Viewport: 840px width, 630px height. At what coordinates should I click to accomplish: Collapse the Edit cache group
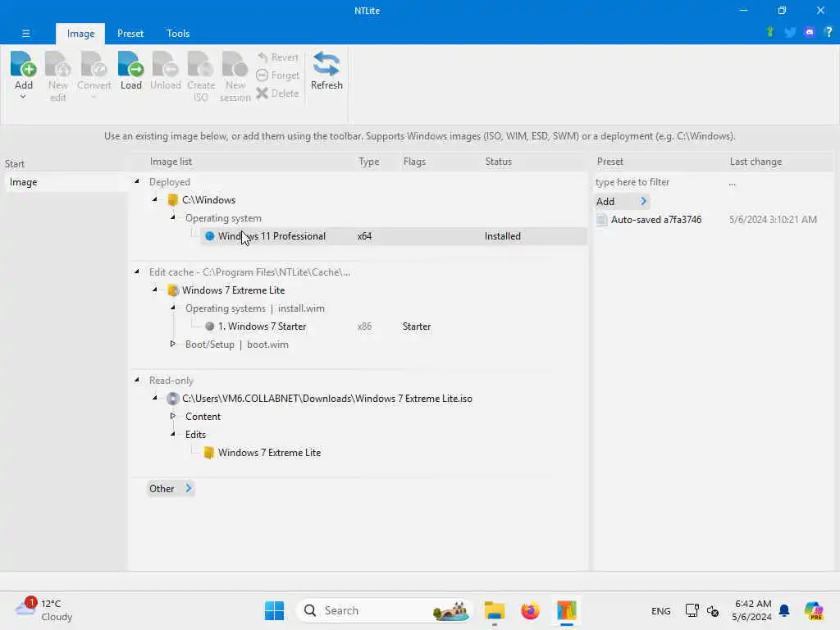[x=137, y=272]
